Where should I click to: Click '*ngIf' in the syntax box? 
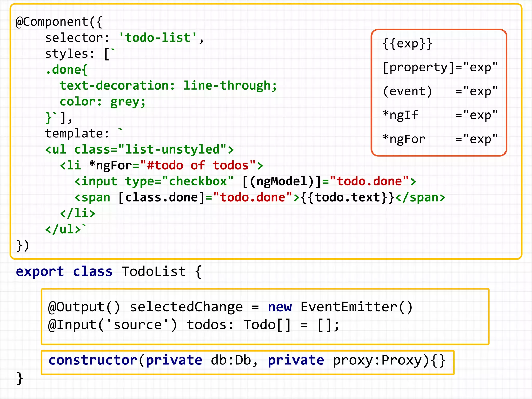pos(401,115)
